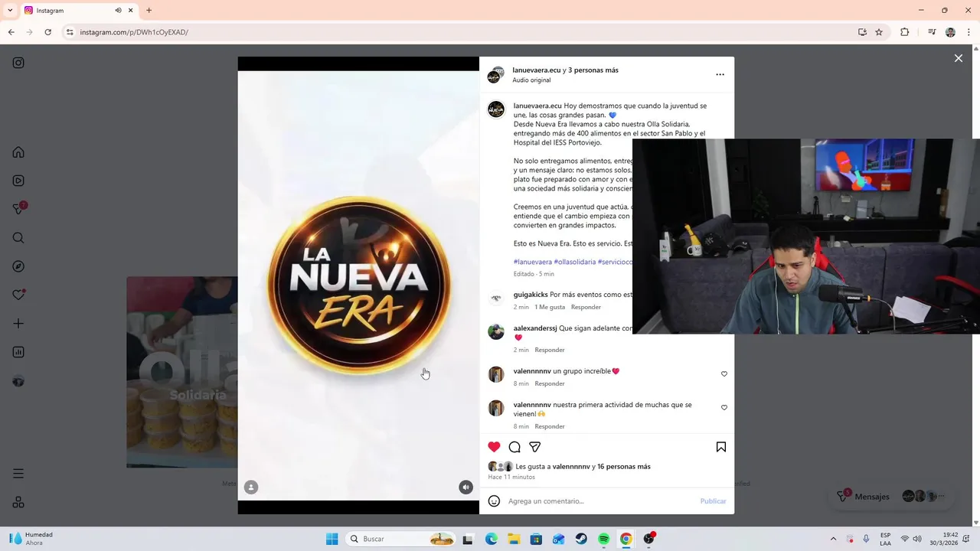The image size is (980, 551).
Task: Open the emoji picker in comment box
Action: tap(494, 501)
